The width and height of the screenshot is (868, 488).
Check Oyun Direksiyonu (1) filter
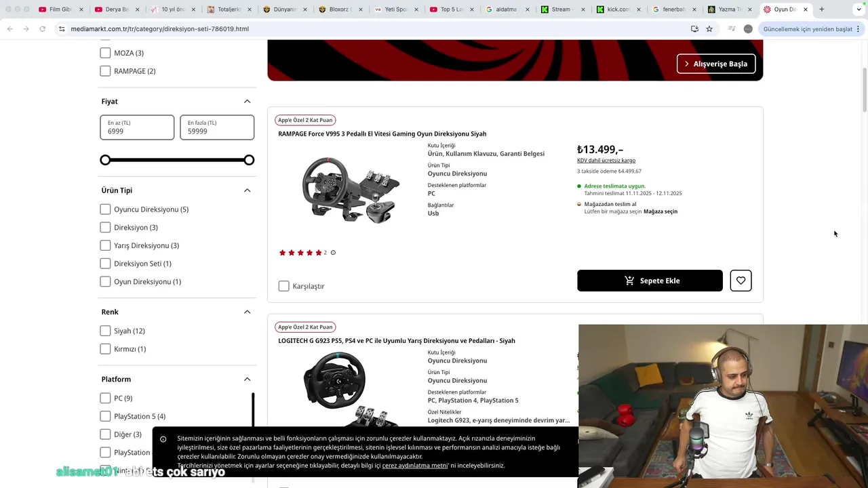[105, 281]
